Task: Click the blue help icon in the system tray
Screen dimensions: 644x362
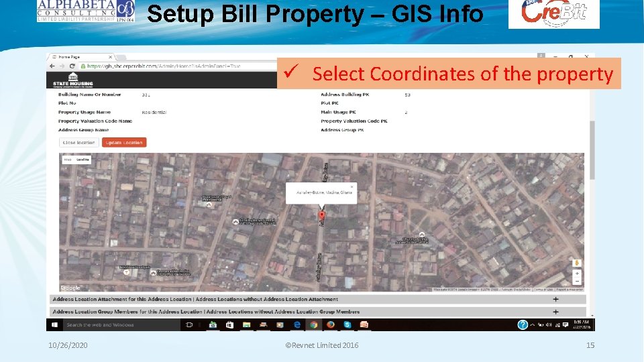Action: [523, 324]
